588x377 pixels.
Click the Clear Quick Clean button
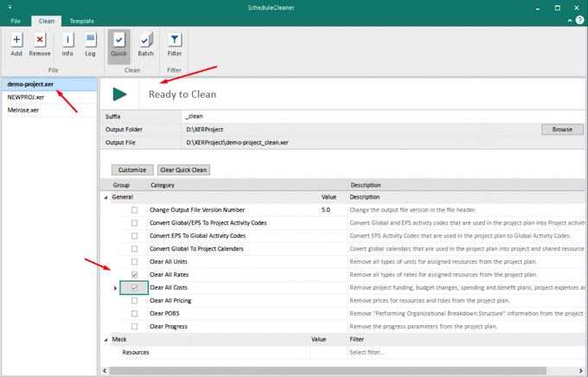[x=183, y=170]
